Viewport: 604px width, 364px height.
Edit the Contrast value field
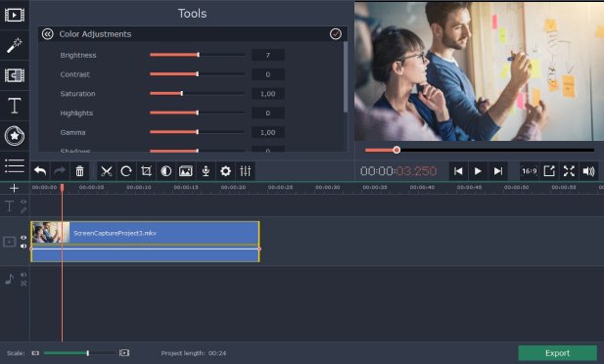[x=268, y=74]
